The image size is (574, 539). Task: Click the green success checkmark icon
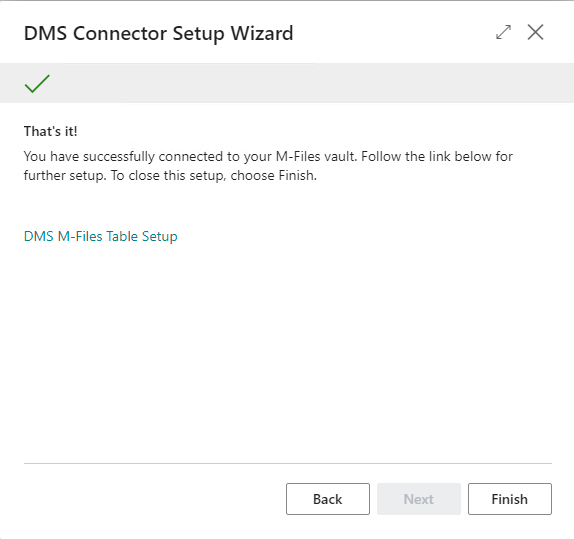pos(37,83)
